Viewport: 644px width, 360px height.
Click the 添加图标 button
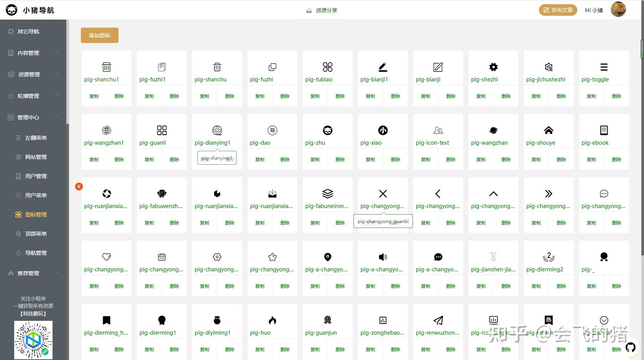(x=100, y=35)
